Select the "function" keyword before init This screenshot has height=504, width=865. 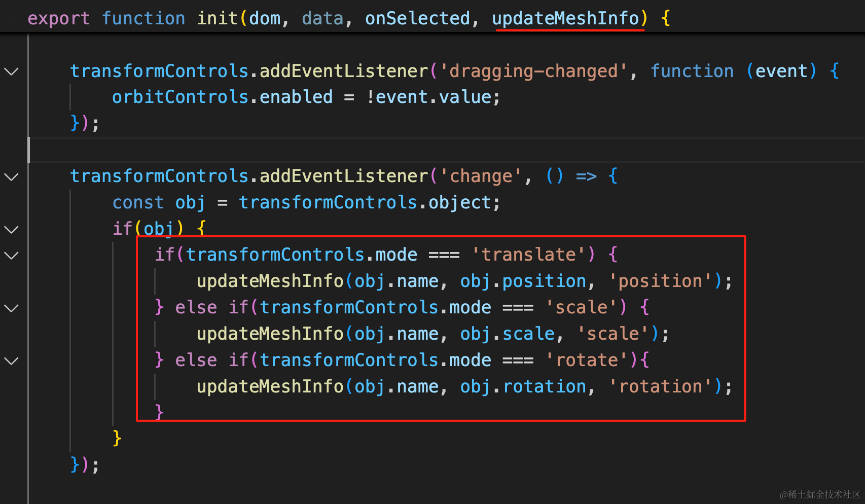point(143,19)
